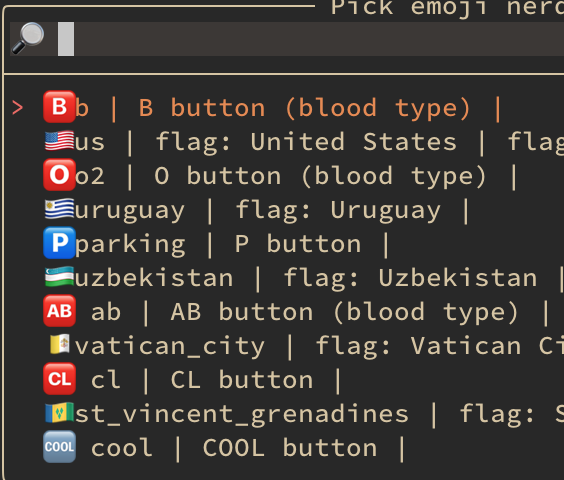This screenshot has width=564, height=480.
Task: Select the Uruguay flag emoji icon
Action: [59, 209]
